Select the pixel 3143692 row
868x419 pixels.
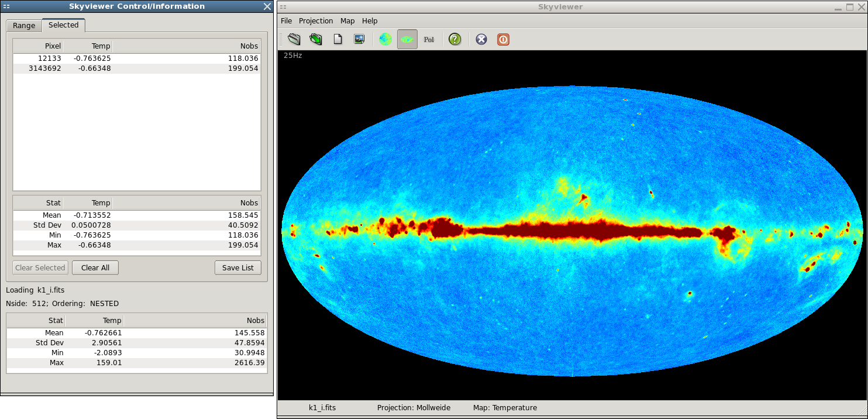point(137,68)
